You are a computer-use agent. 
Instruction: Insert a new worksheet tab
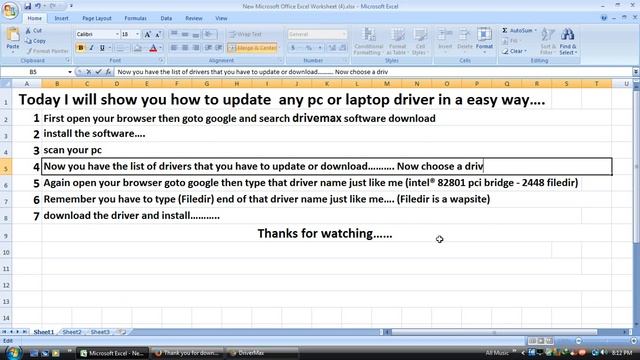tap(121, 332)
